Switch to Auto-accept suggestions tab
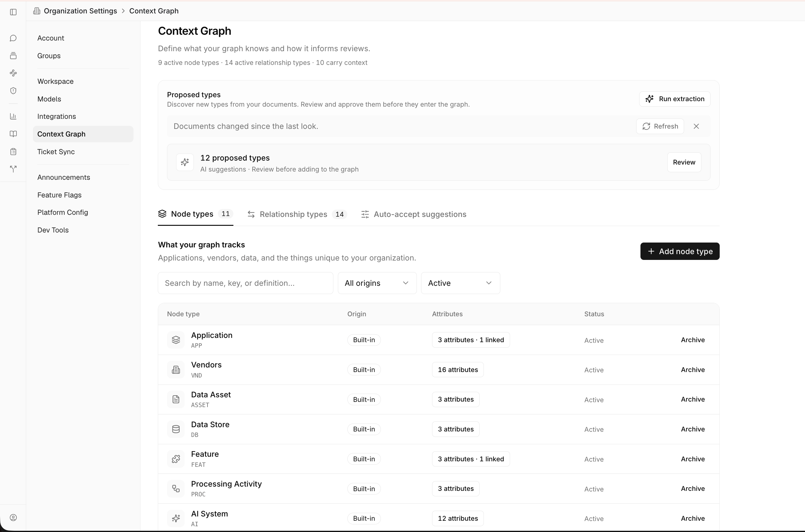Screen dimensions: 805x532 [x=414, y=214]
